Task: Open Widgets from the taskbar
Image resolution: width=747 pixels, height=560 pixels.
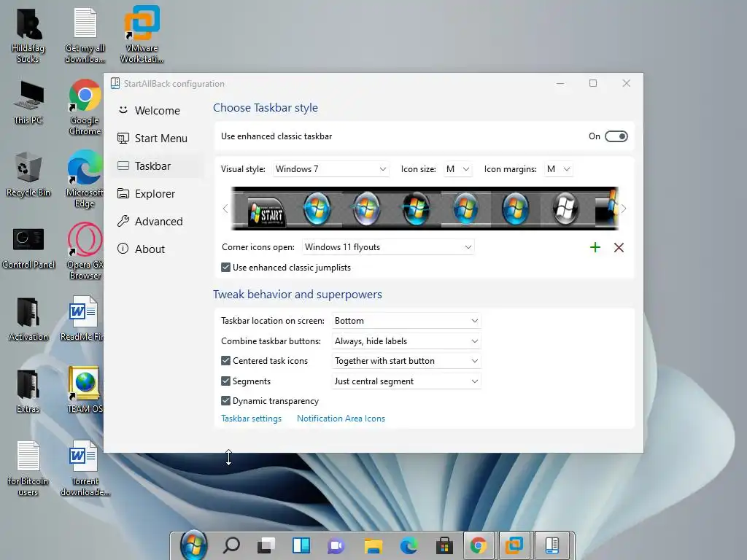Action: [x=301, y=545]
